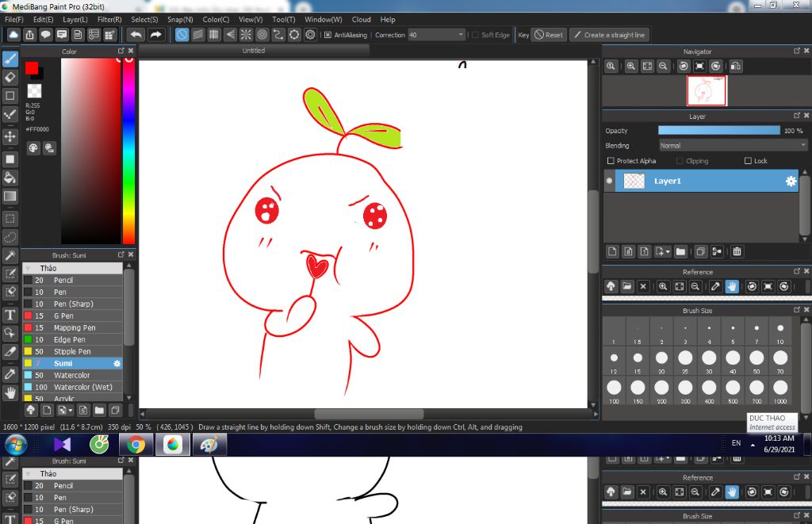
Task: Switch to the Hand tool in the left toolbar
Action: (10, 393)
